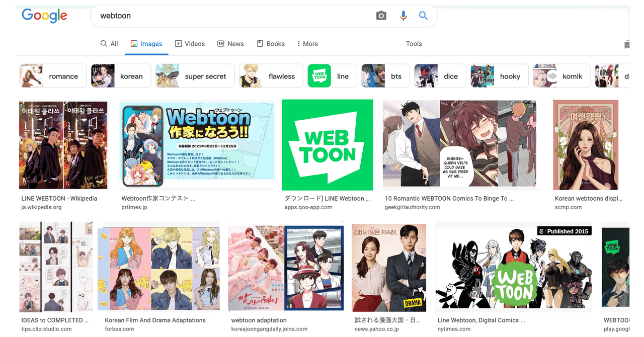
Task: Click the Published 2015 badge
Action: 564,231
